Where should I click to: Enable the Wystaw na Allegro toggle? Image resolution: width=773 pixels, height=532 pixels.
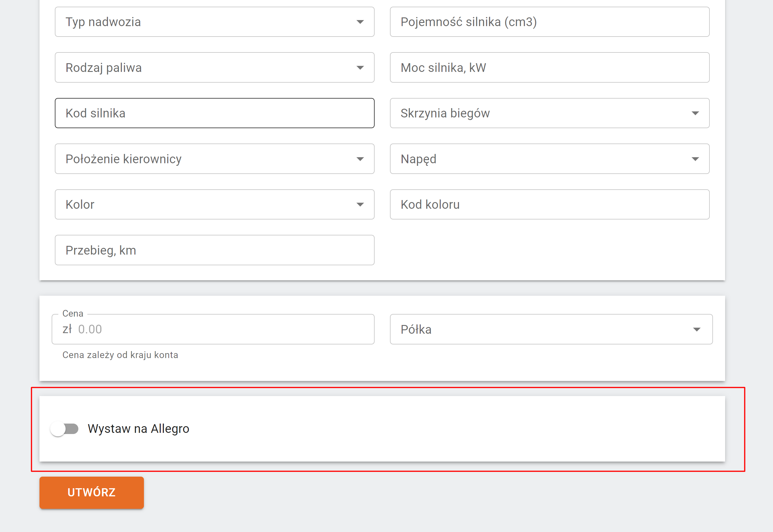tap(65, 429)
